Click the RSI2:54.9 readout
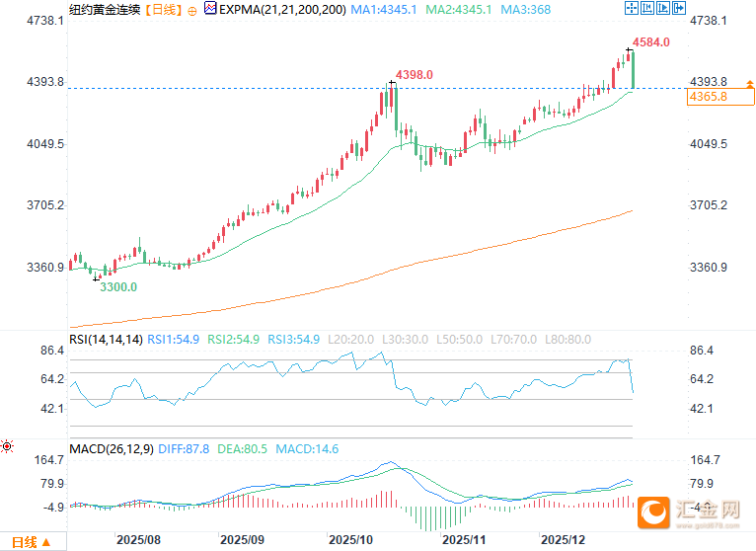 (233, 339)
